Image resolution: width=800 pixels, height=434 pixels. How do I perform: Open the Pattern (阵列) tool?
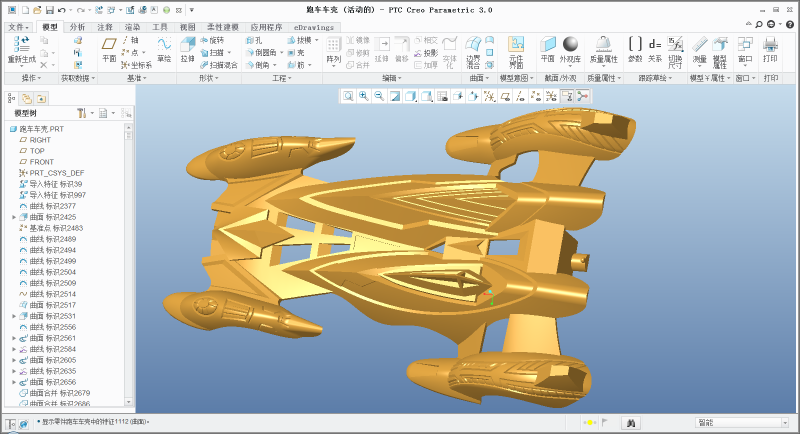coord(333,50)
